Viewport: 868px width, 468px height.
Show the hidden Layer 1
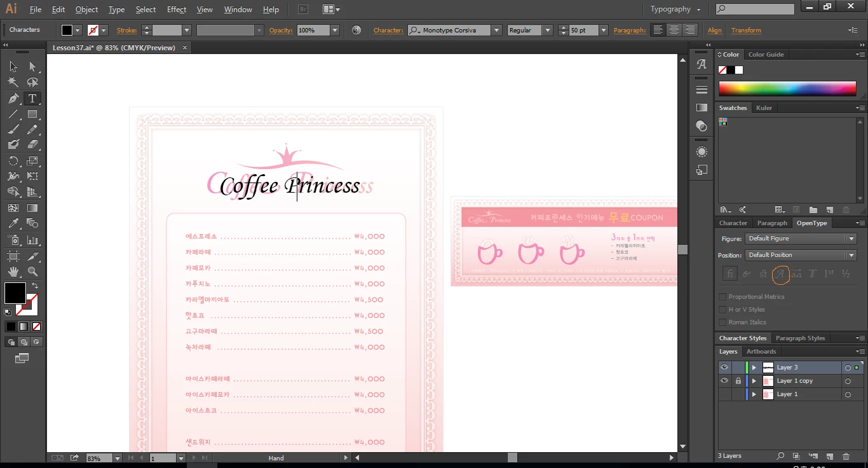(x=724, y=394)
